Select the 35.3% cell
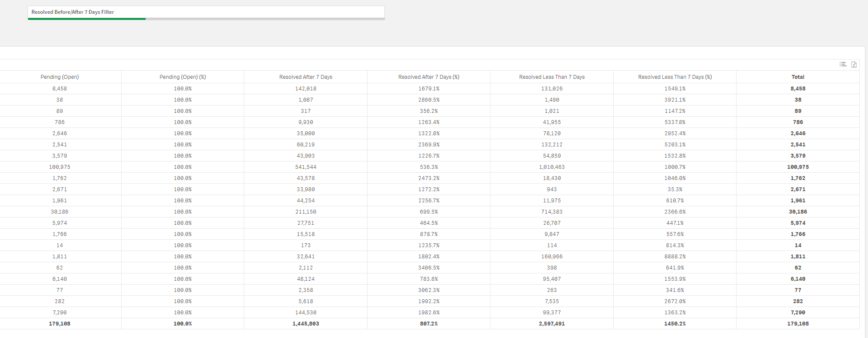Image resolution: width=868 pixels, height=338 pixels. (675, 189)
